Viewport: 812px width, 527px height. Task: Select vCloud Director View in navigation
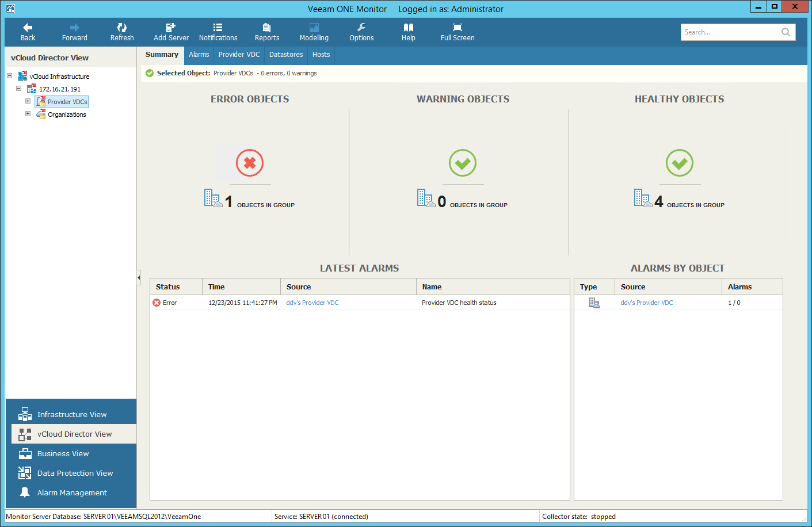click(74, 434)
